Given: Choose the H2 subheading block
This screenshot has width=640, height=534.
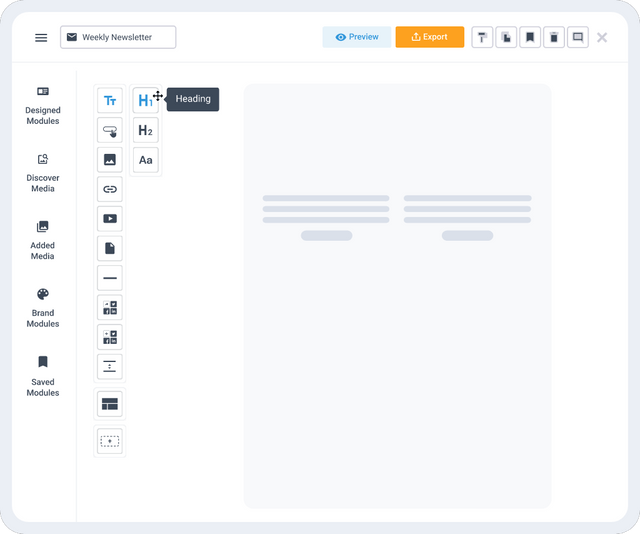Looking at the screenshot, I should click(146, 130).
